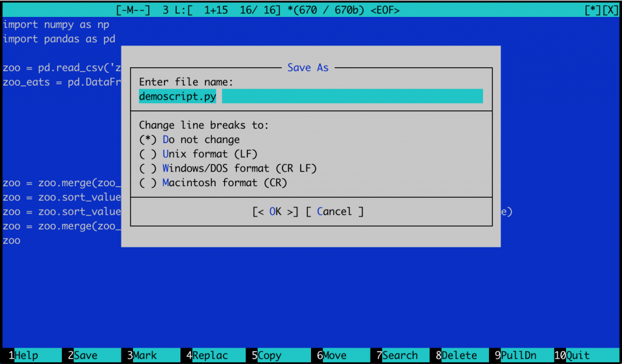This screenshot has height=364, width=622.
Task: Choose Replac in the function key bar
Action: pyautogui.click(x=210, y=356)
